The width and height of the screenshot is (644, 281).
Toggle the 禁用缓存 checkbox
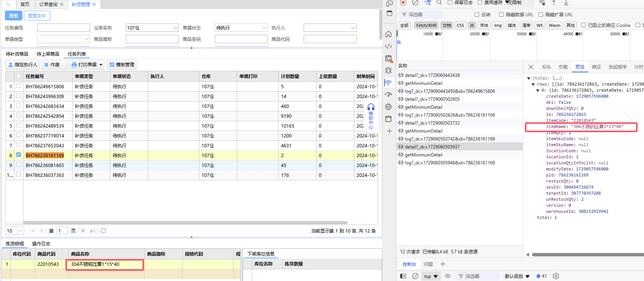(x=480, y=3)
